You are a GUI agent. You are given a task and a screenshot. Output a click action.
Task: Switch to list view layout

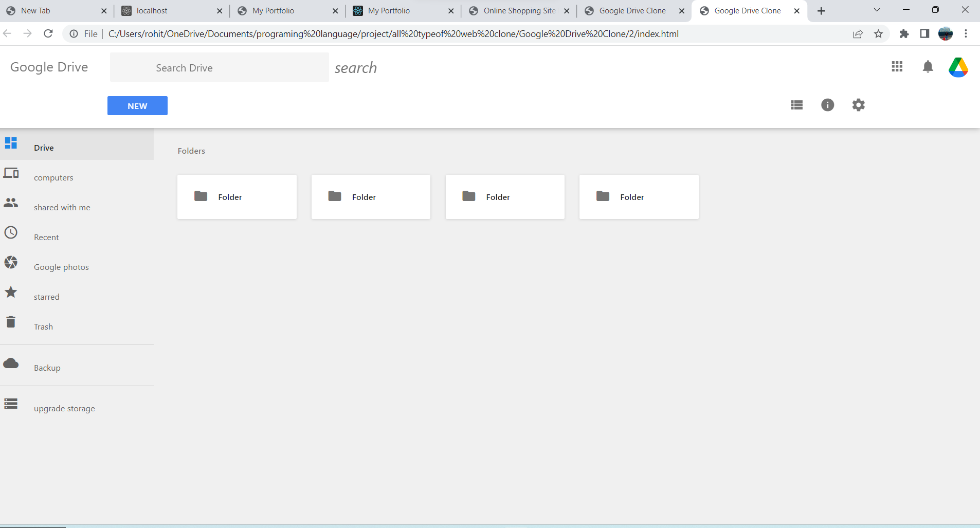pyautogui.click(x=796, y=105)
